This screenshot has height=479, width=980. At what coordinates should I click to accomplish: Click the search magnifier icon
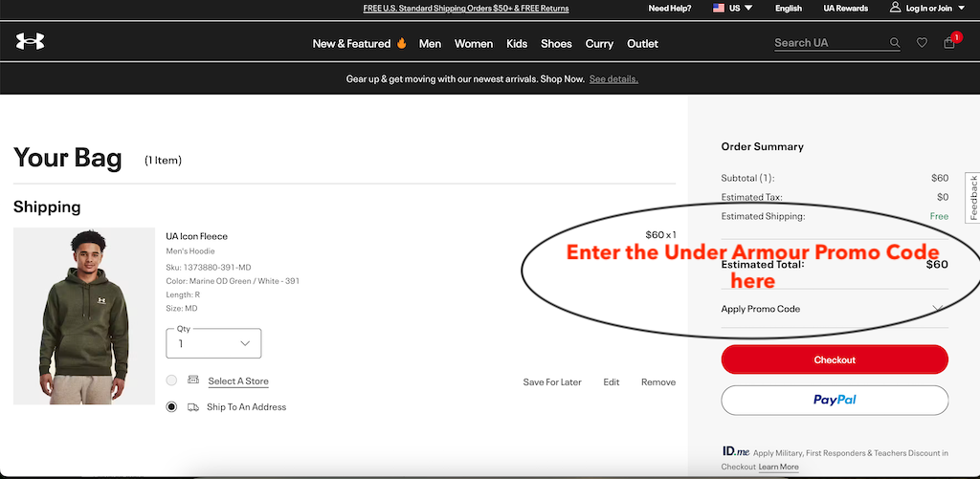pyautogui.click(x=895, y=43)
